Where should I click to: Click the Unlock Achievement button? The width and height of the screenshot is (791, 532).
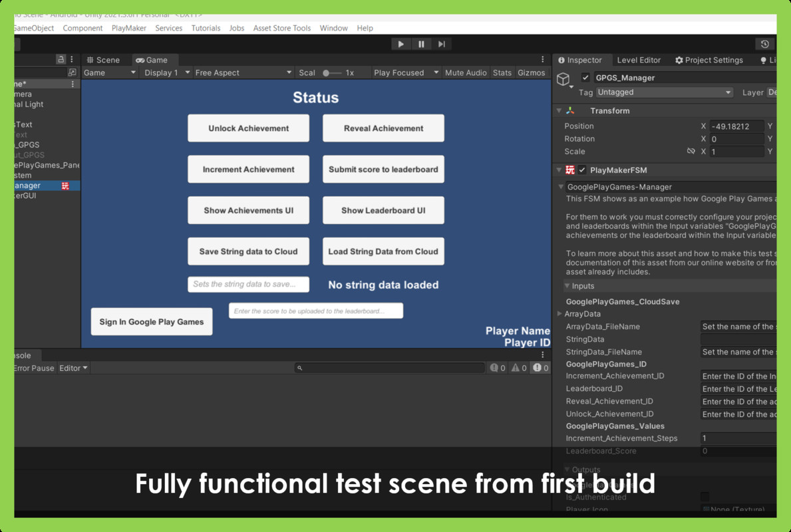click(x=248, y=128)
